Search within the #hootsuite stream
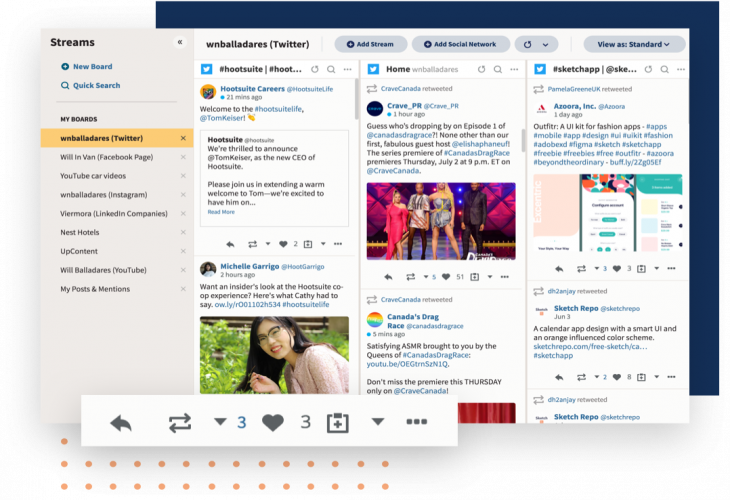This screenshot has height=500, width=730. point(331,69)
